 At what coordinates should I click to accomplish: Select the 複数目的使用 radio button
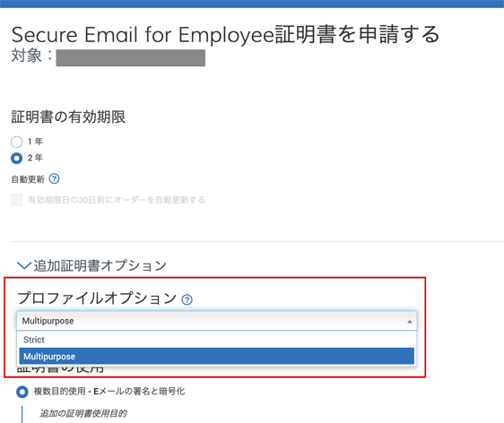(22, 392)
